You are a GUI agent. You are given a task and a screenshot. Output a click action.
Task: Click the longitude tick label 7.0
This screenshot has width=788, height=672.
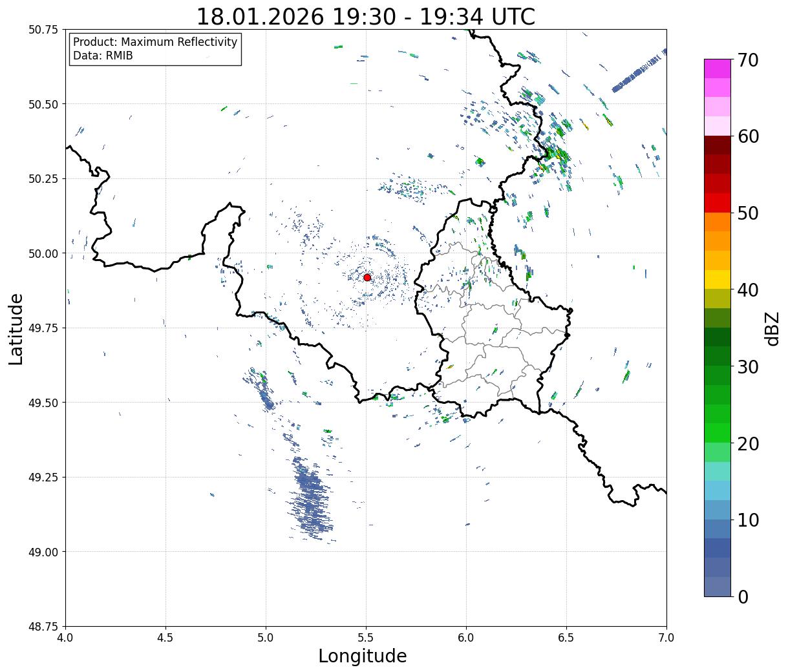tap(666, 638)
